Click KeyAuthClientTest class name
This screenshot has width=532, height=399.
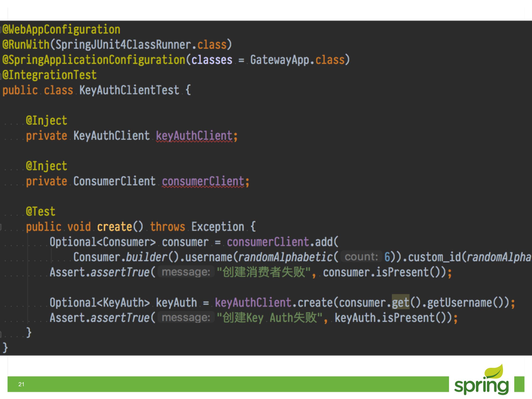(129, 90)
